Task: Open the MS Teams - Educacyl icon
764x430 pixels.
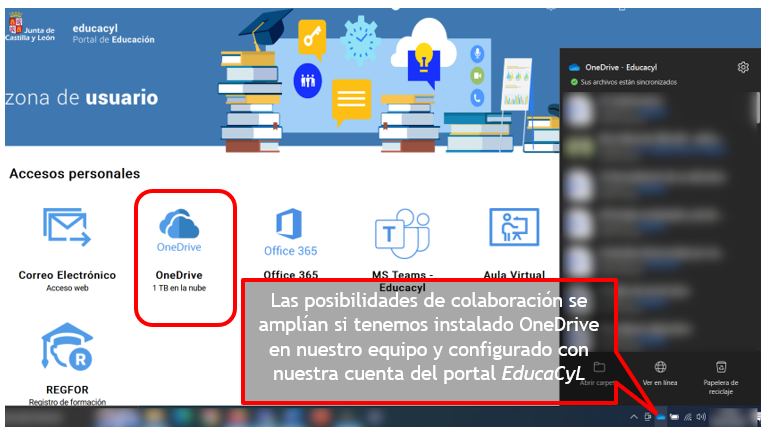Action: [402, 233]
